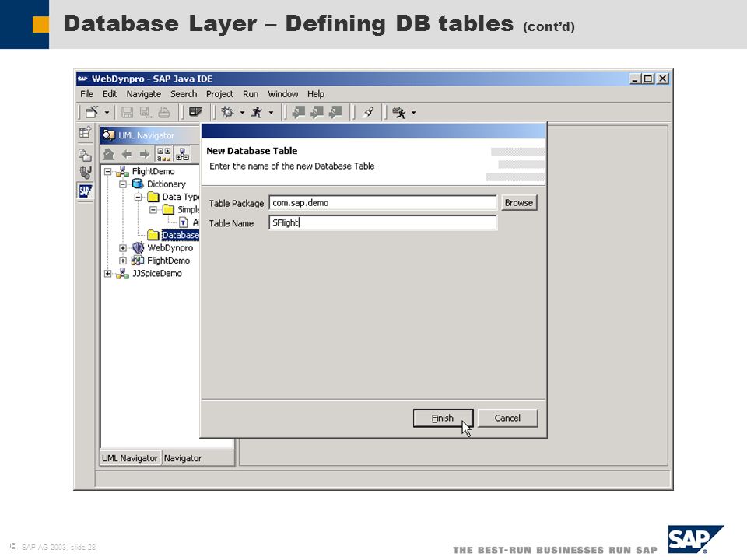
Task: Click the Open Perspective sidebar icon
Action: click(86, 133)
